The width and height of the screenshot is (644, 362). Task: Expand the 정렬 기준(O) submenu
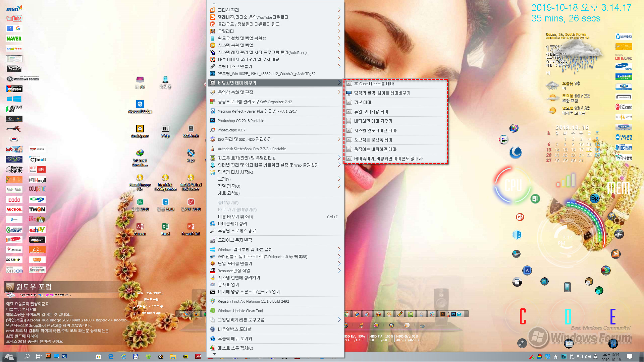[276, 186]
